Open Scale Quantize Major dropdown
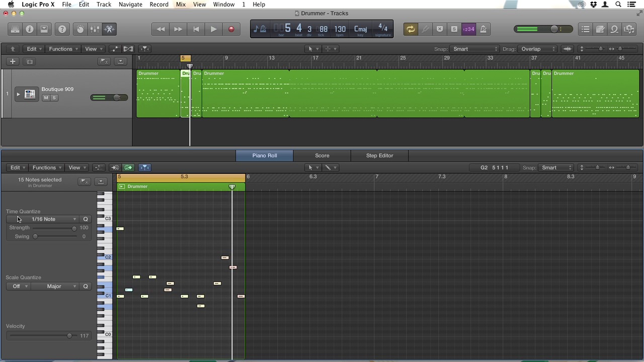 tap(60, 287)
